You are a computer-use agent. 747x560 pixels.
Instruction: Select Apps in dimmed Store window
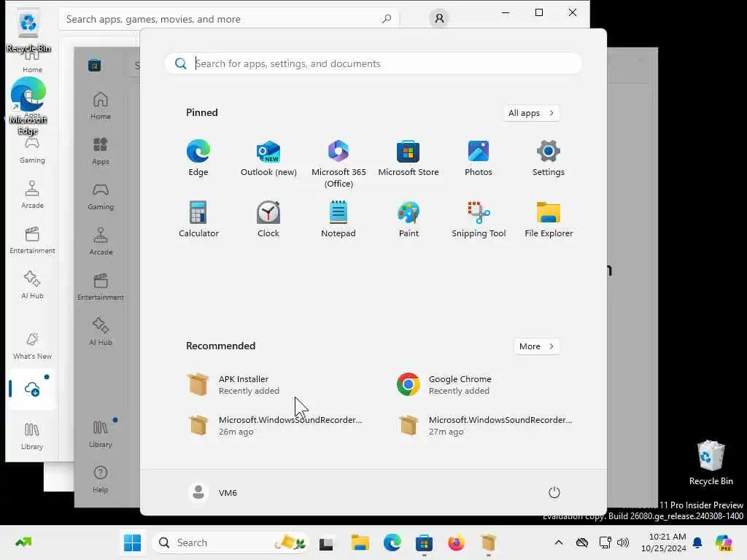tap(101, 151)
